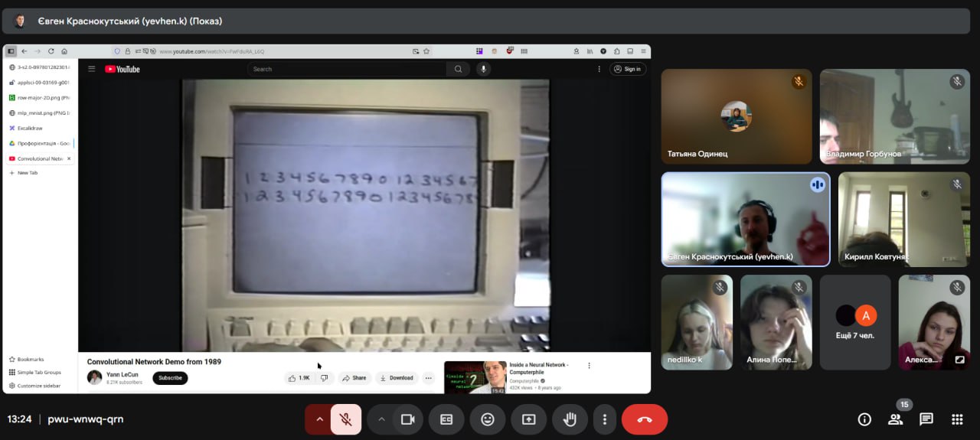Screen dimensions: 980x440
Task: Subscribe to the Yann LeCun channel
Action: point(170,378)
